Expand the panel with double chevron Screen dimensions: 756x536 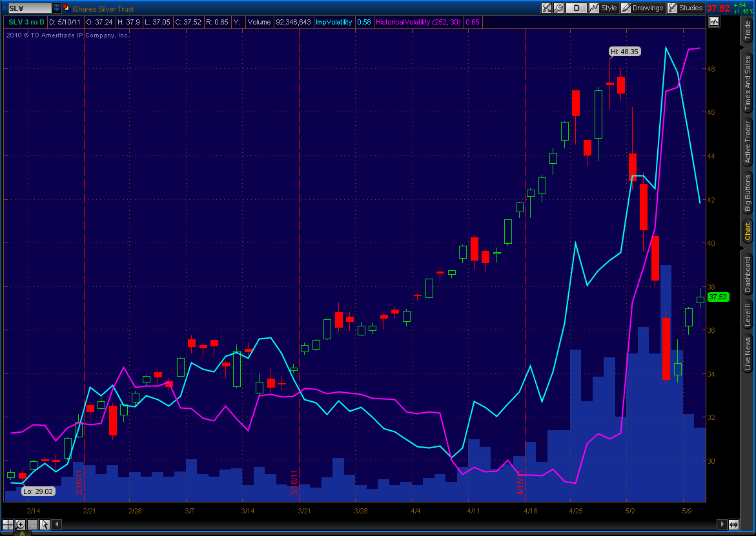(22, 533)
